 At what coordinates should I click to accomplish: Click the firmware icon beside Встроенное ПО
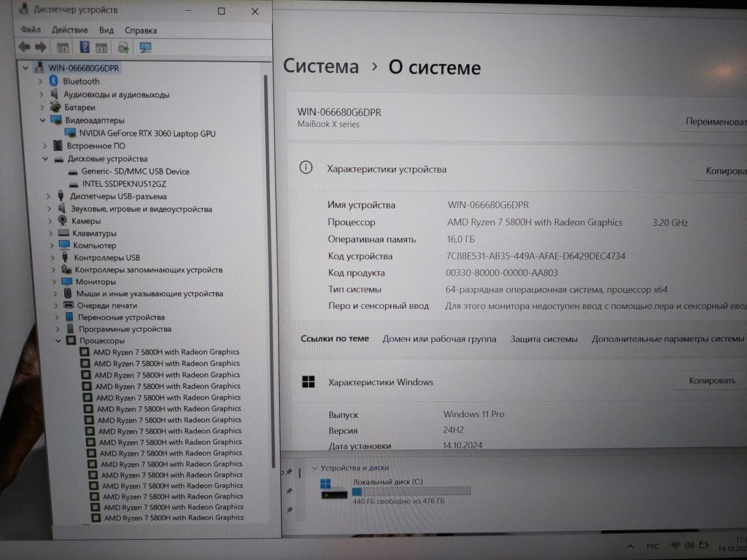[58, 145]
